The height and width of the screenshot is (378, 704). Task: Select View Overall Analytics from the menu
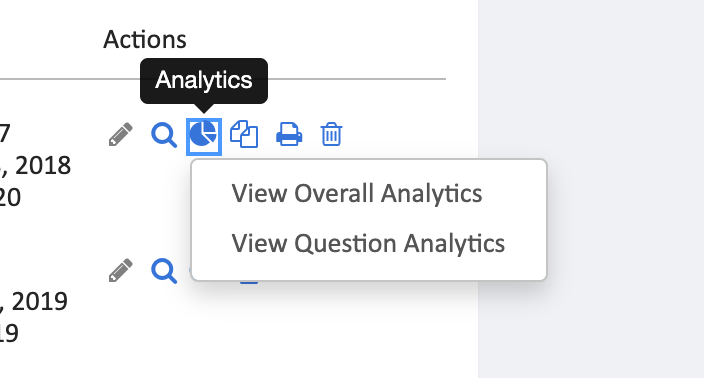[x=356, y=193]
